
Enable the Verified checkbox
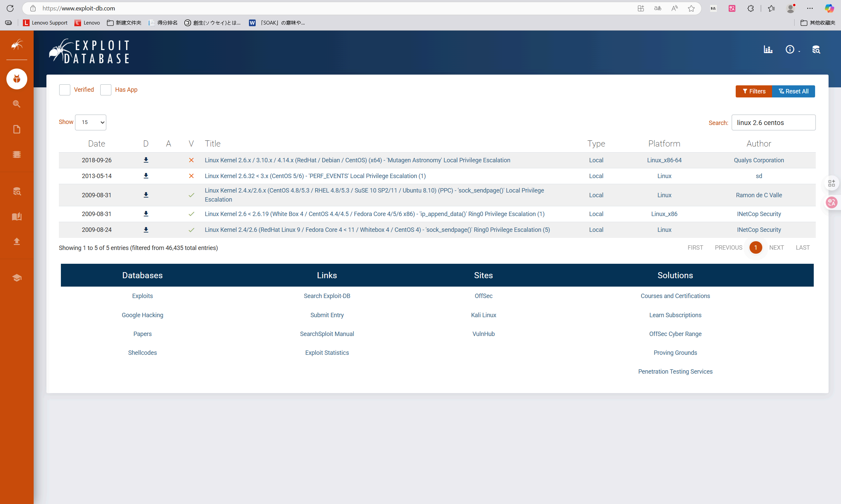[65, 90]
